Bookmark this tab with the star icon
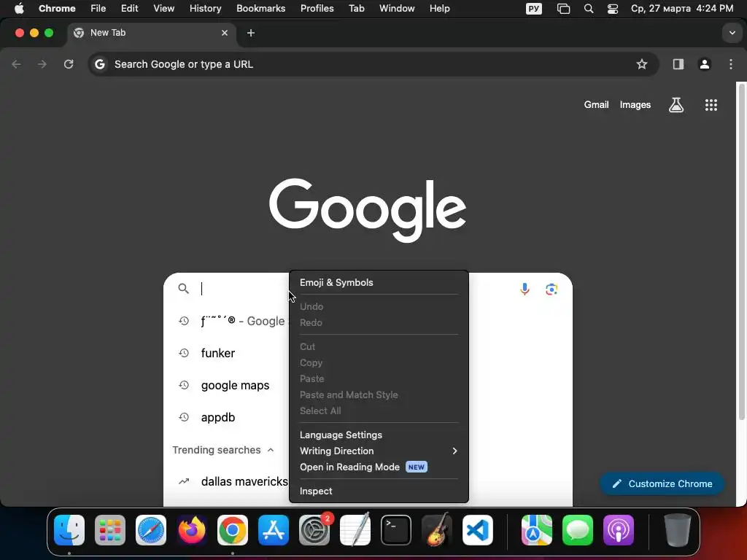Viewport: 747px width, 560px height. 642,64
